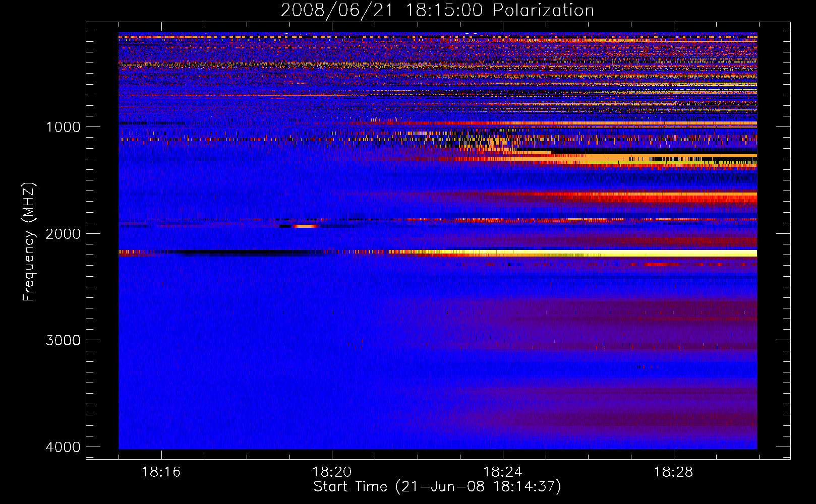816x504 pixels.
Task: Click the 18:28 time tick label
Action: tap(674, 472)
